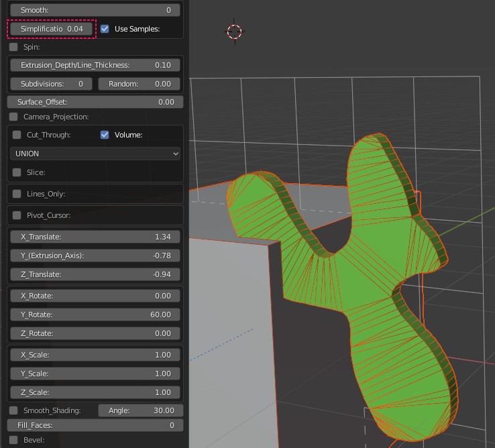Enable Smooth_Shading checkbox
Viewport: 495px width, 448px height.
(x=13, y=410)
